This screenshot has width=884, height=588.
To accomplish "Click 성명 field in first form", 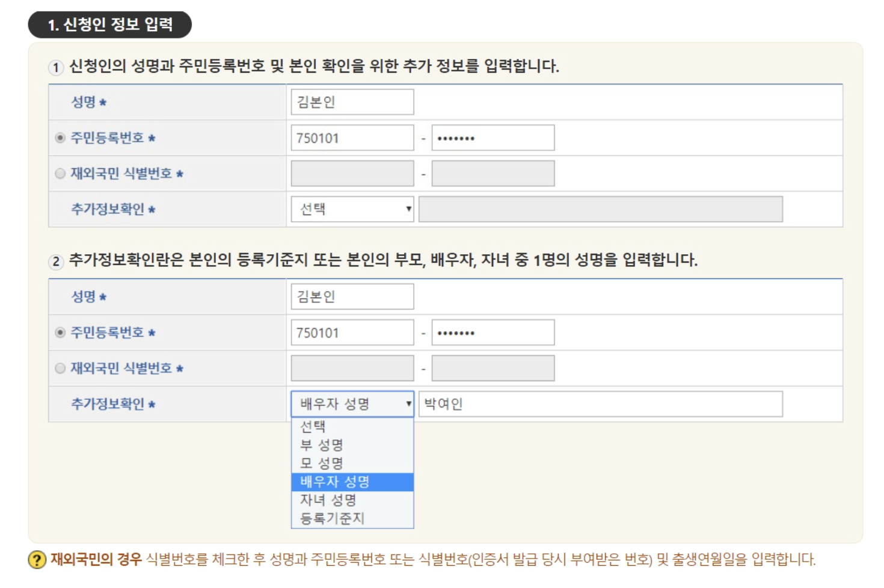I will 352,102.
